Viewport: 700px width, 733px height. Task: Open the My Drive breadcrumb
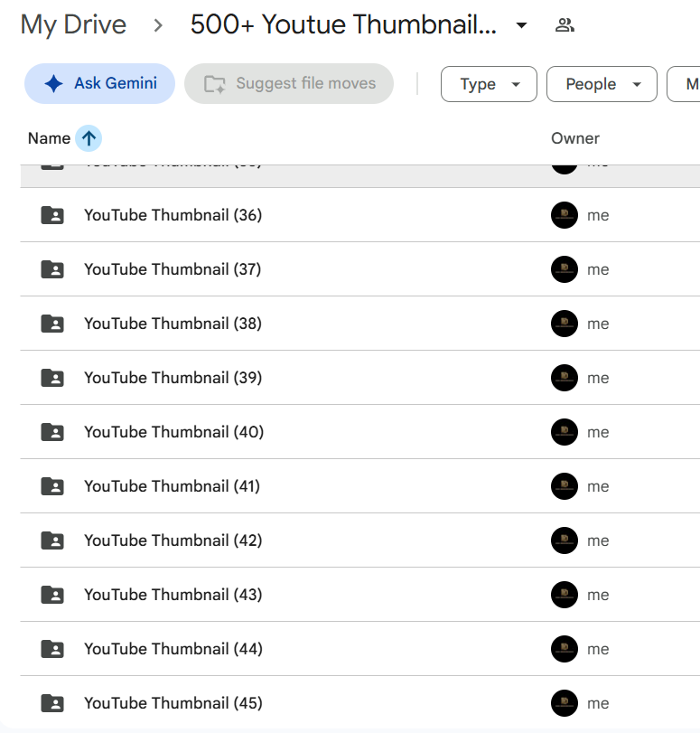73,24
